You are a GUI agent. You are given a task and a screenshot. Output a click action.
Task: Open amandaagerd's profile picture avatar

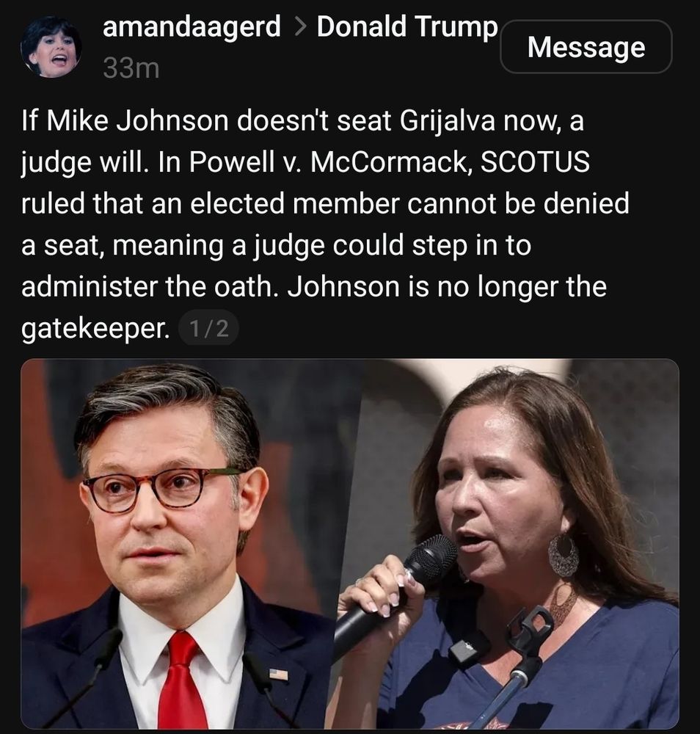[51, 47]
